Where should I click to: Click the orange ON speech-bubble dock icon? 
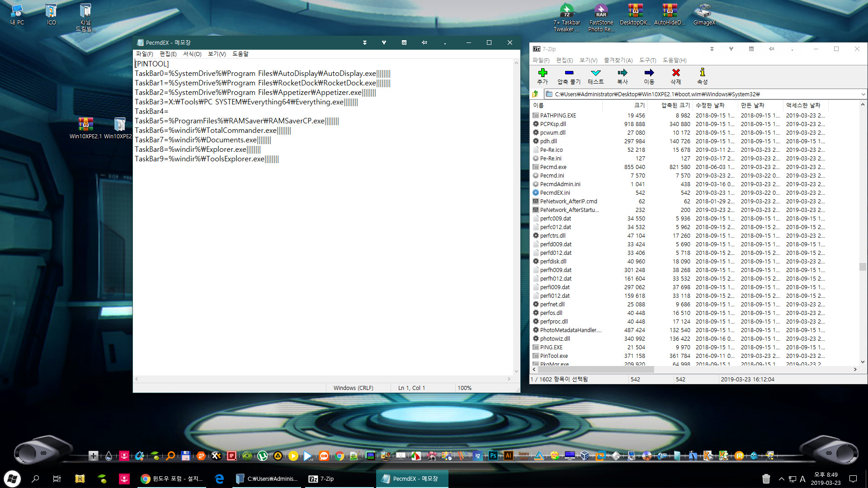324,456
